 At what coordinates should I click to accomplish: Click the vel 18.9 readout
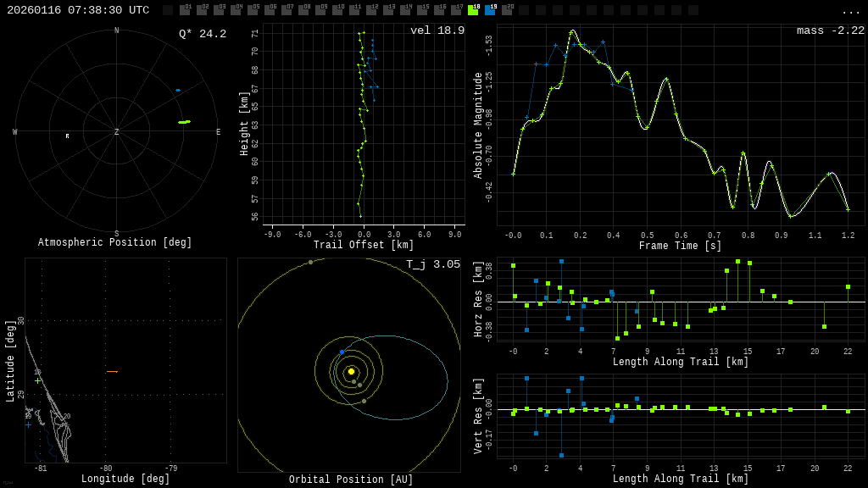[437, 30]
